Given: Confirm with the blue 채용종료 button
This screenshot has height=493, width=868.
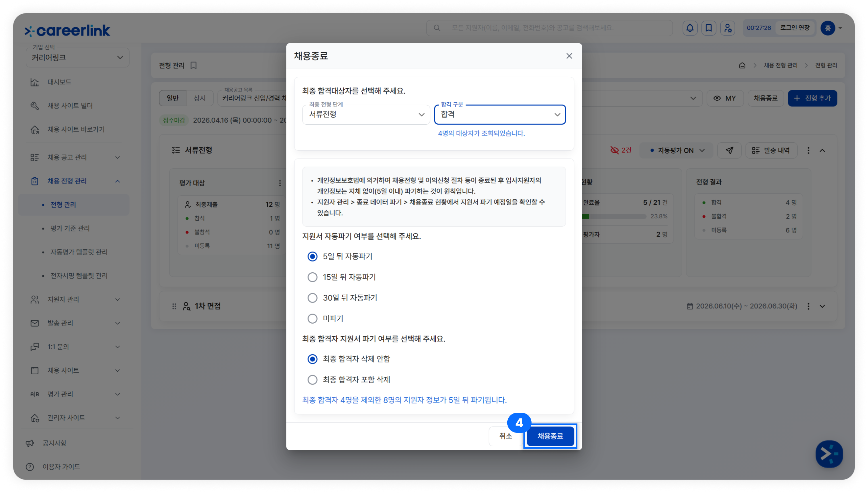Looking at the screenshot, I should (550, 436).
